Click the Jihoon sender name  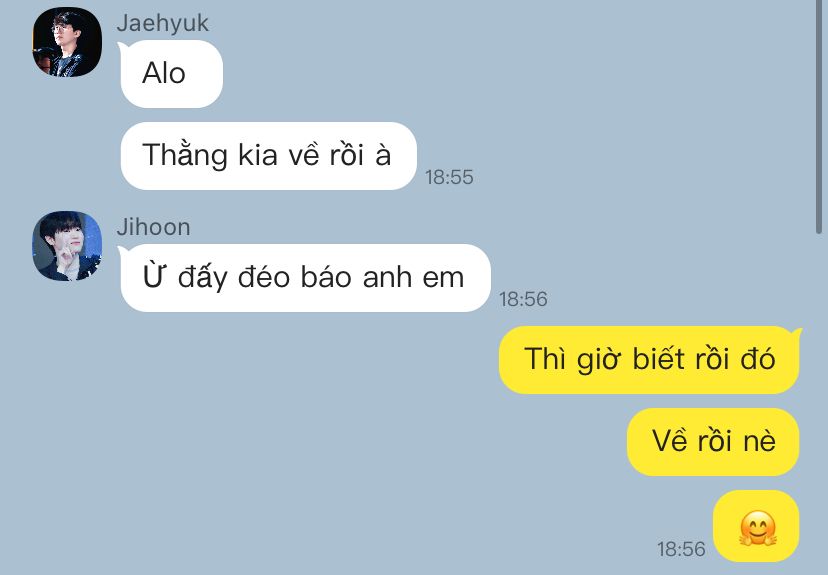coord(154,227)
